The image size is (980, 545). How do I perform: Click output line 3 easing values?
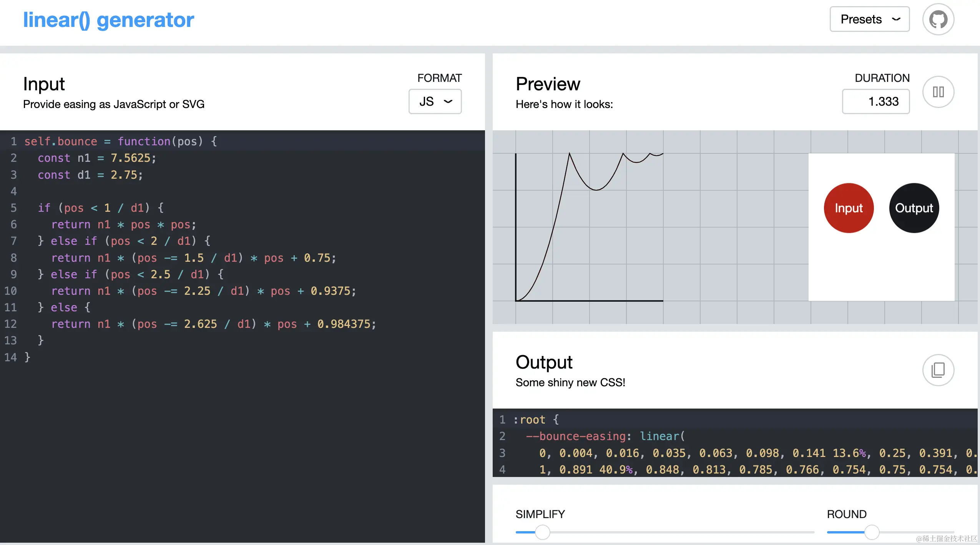pyautogui.click(x=730, y=453)
